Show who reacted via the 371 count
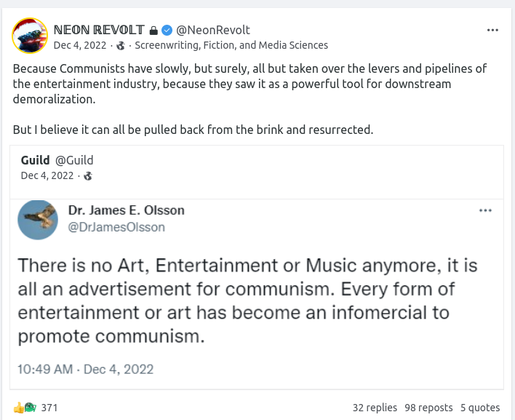 [49, 408]
